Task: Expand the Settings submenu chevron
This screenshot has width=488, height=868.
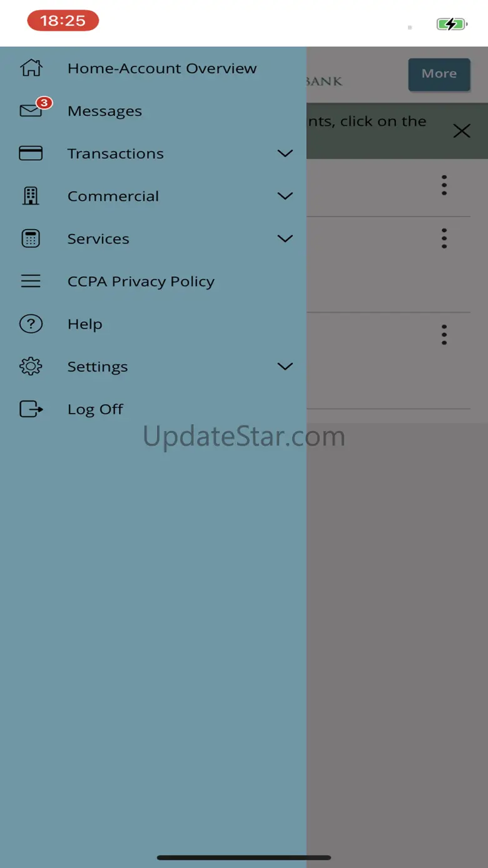Action: point(285,366)
